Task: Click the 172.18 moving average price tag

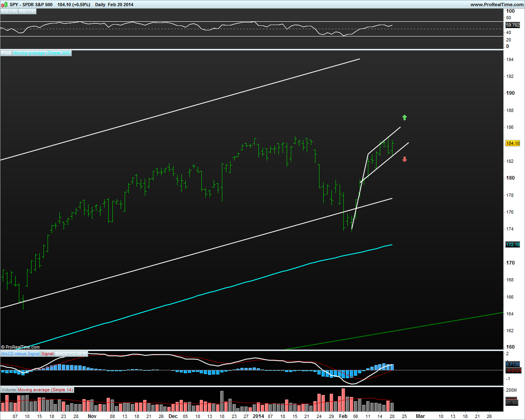Action: pos(513,244)
